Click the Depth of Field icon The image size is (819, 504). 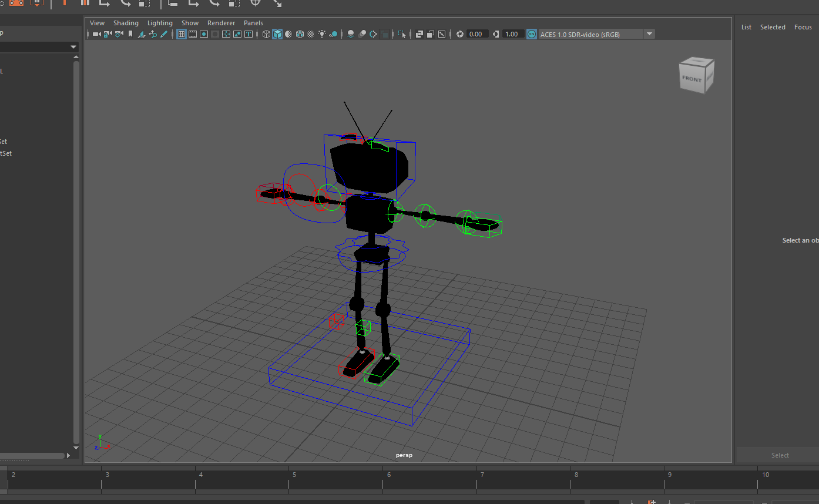(x=384, y=34)
